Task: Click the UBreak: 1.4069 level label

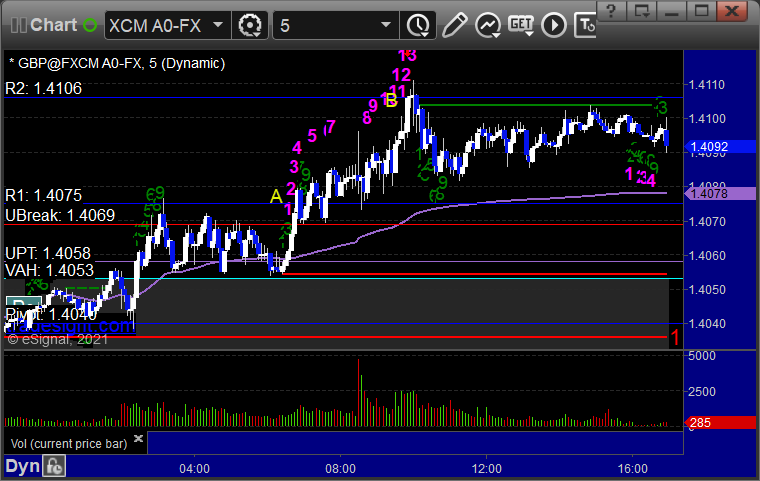Action: click(60, 215)
